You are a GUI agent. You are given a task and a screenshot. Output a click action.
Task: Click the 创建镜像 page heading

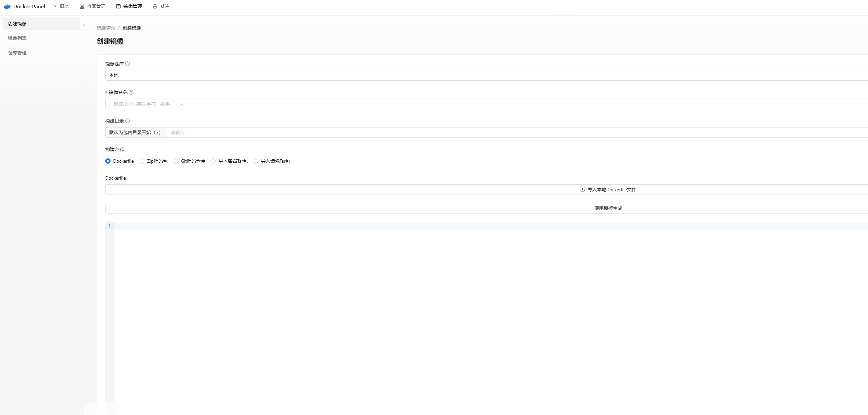110,41
